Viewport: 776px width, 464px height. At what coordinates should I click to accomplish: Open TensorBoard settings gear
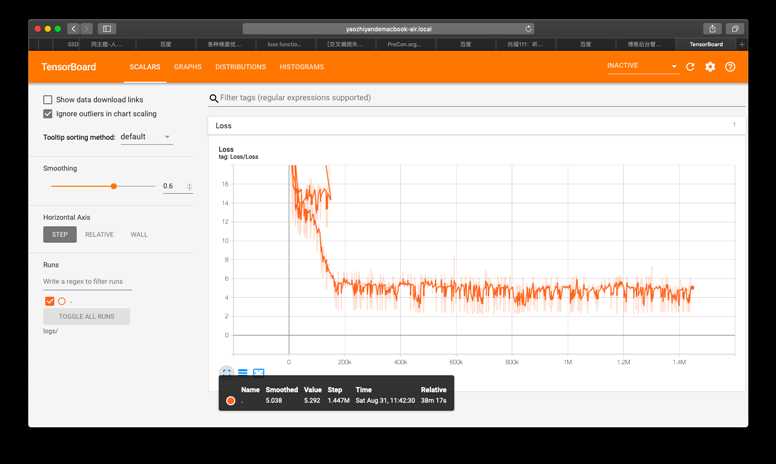(710, 67)
